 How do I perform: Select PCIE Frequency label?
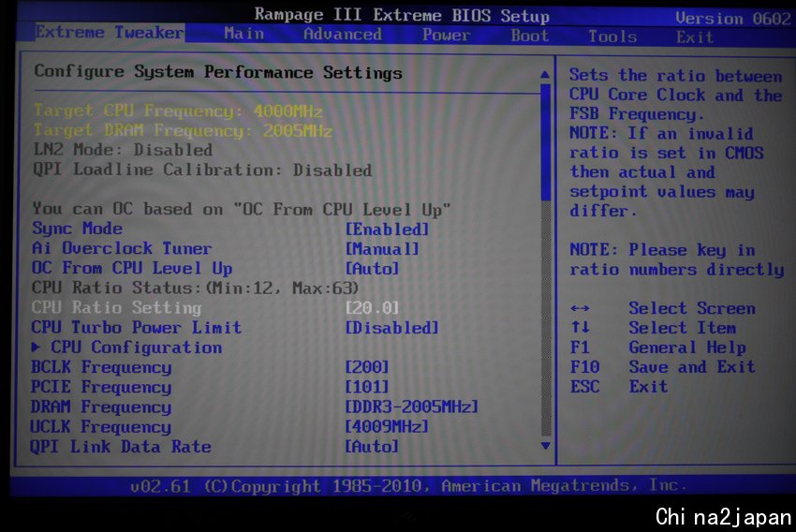click(x=101, y=387)
